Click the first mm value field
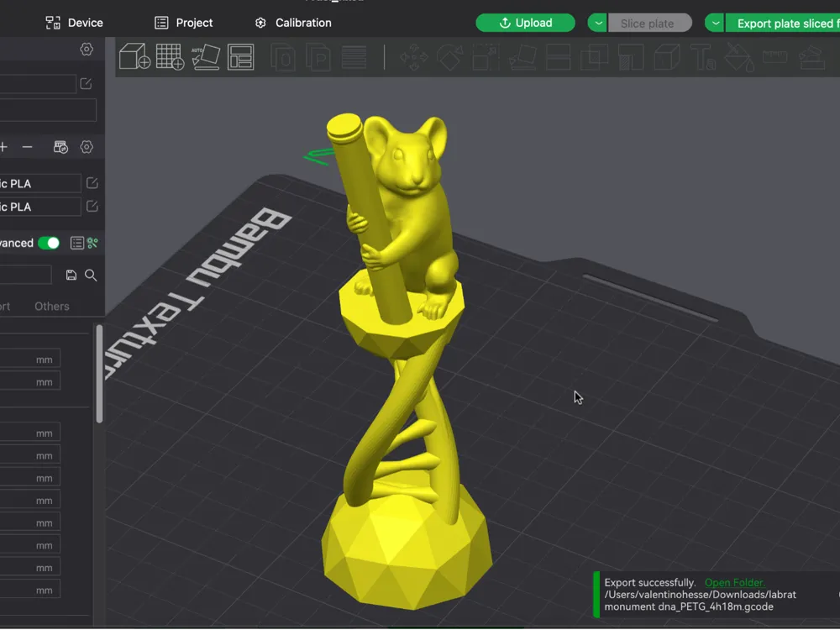 pyautogui.click(x=30, y=360)
